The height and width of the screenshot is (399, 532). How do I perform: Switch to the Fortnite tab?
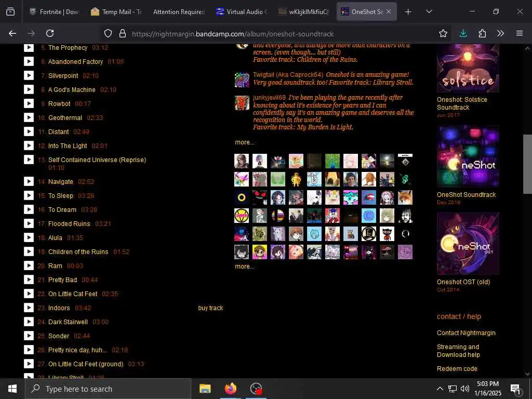click(x=55, y=11)
